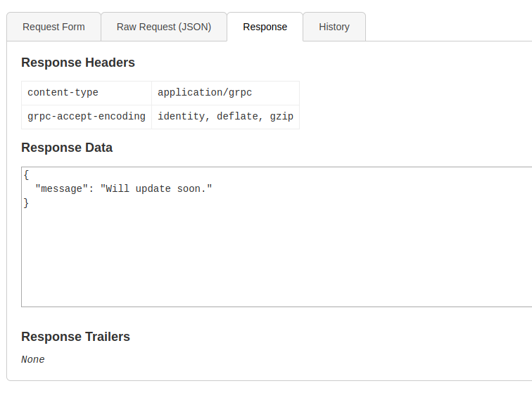Click the word gzip in header value
The image size is (532, 400).
point(281,117)
